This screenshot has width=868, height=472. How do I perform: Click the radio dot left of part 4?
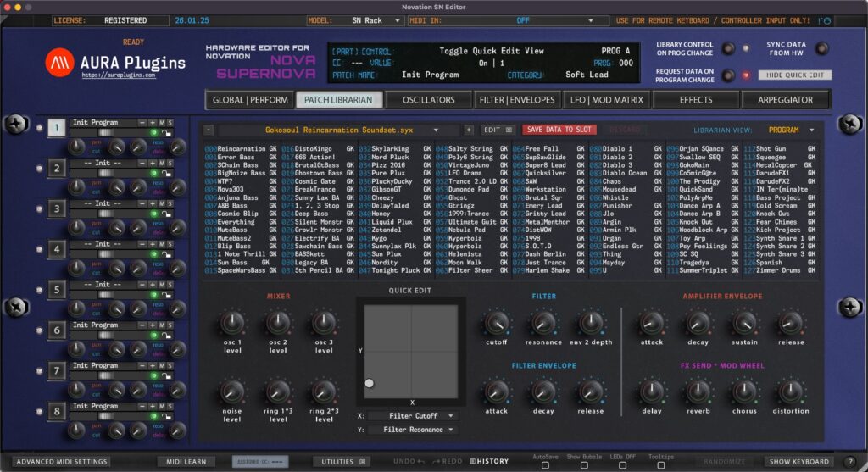click(x=39, y=249)
